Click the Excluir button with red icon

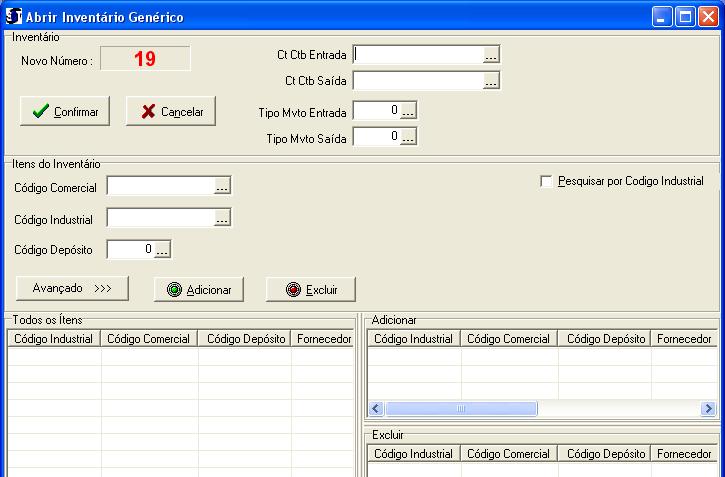tap(311, 289)
